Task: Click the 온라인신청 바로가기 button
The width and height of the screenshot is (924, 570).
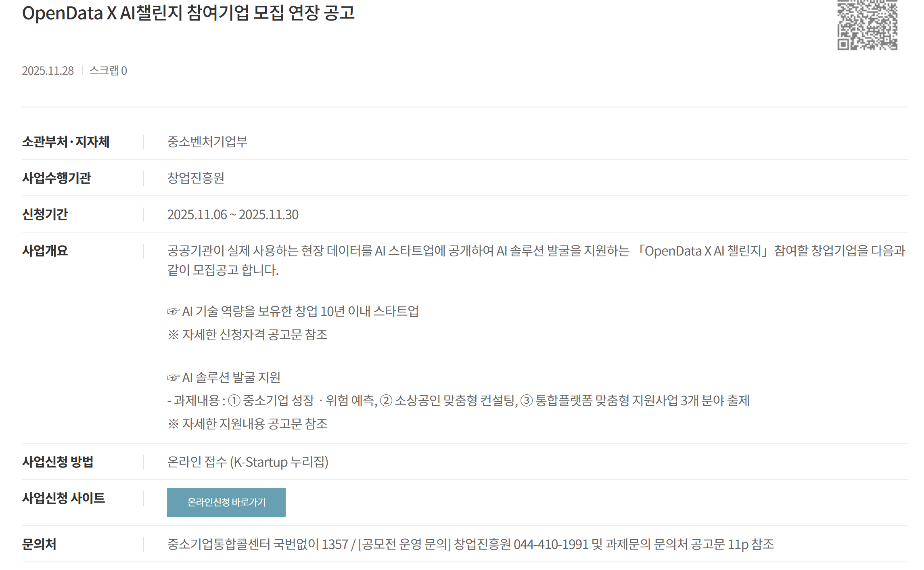Action: click(x=226, y=502)
